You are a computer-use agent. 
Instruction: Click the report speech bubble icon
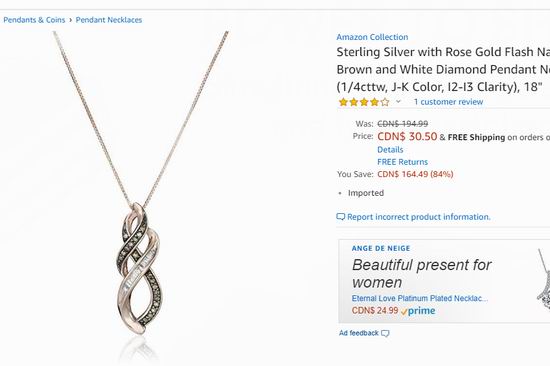coord(341,217)
